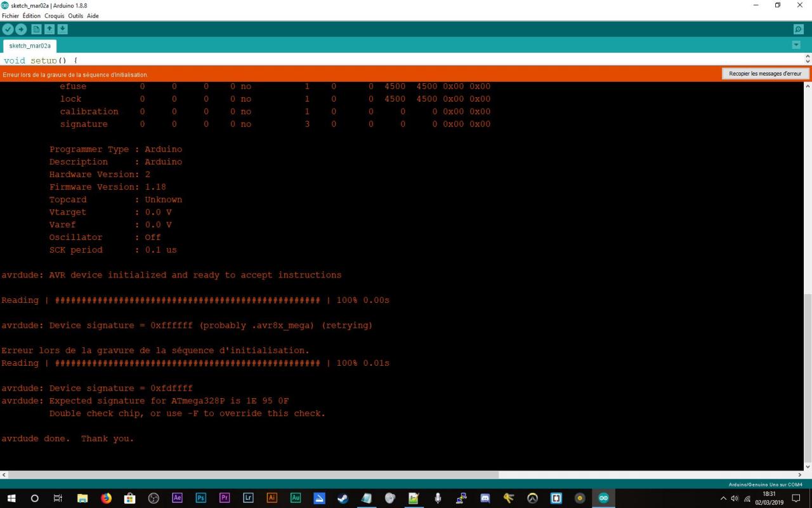The width and height of the screenshot is (812, 508).
Task: Click the 'Hardware Version: 2' line
Action: [100, 174]
